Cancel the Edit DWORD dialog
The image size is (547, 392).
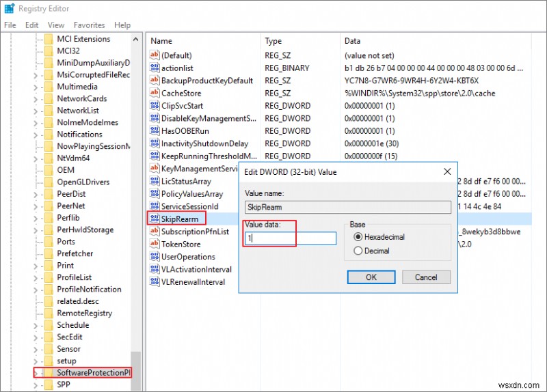pyautogui.click(x=426, y=277)
